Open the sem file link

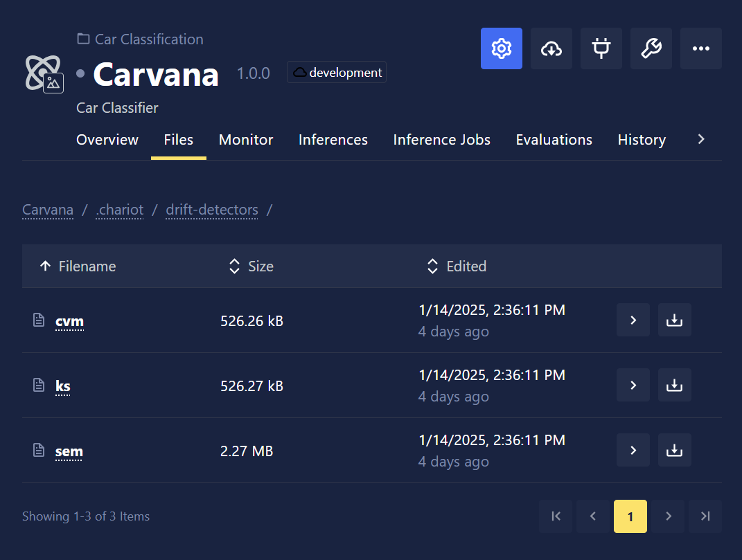point(69,451)
